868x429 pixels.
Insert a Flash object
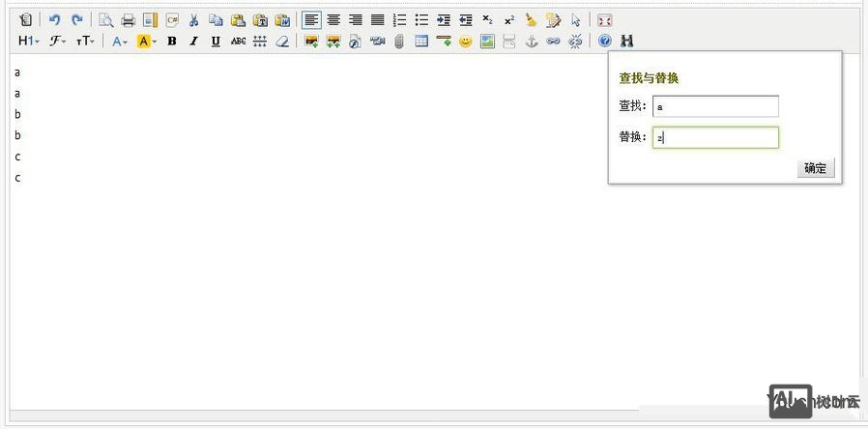pyautogui.click(x=356, y=41)
